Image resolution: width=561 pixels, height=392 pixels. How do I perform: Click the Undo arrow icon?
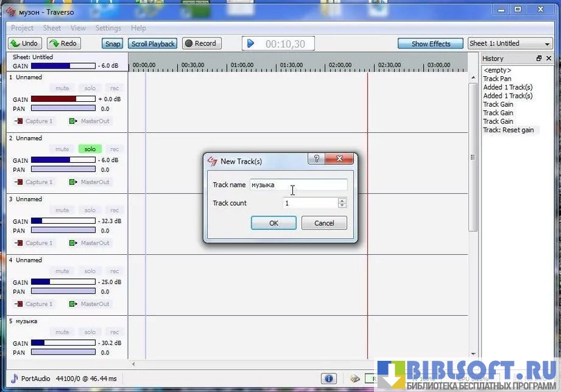tap(15, 44)
